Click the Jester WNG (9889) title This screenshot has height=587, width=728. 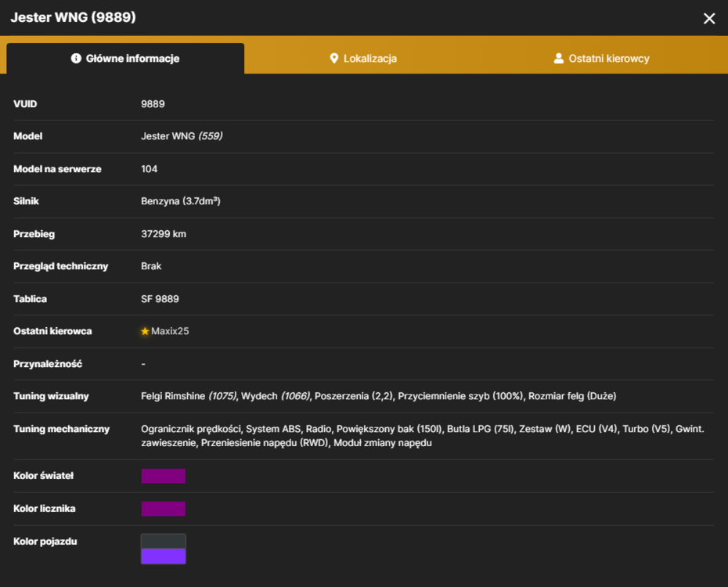[x=74, y=17]
